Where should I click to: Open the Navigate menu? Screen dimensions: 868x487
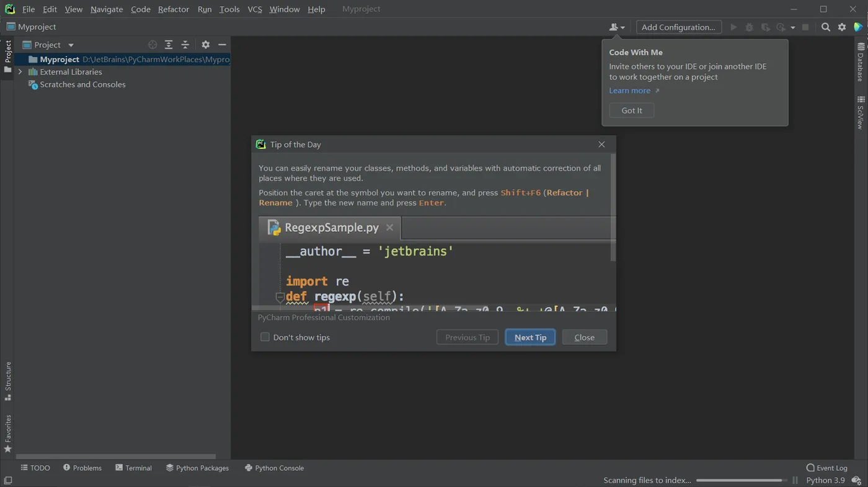tap(107, 9)
